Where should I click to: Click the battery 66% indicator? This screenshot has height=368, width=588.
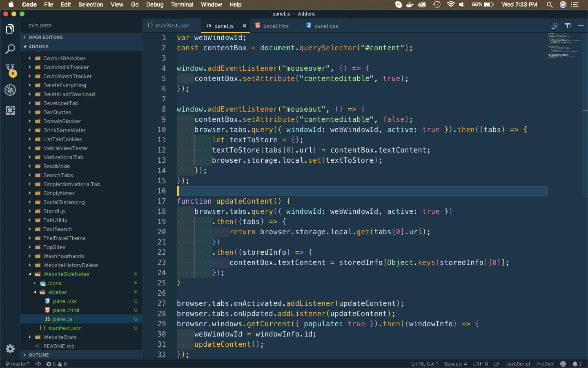[483, 4]
